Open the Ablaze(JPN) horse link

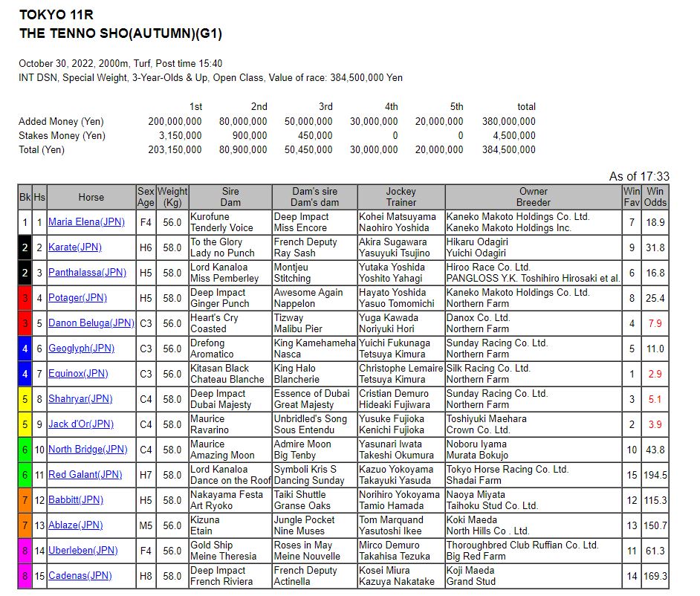coord(76,525)
